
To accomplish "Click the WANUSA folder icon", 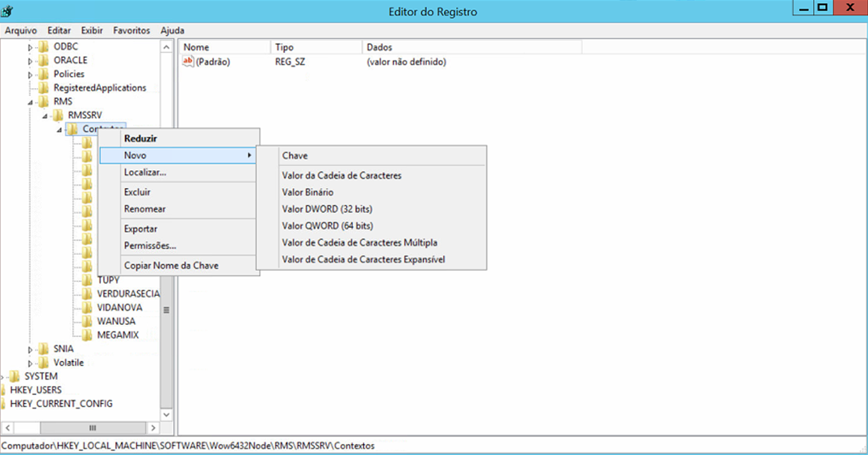I will (x=87, y=322).
